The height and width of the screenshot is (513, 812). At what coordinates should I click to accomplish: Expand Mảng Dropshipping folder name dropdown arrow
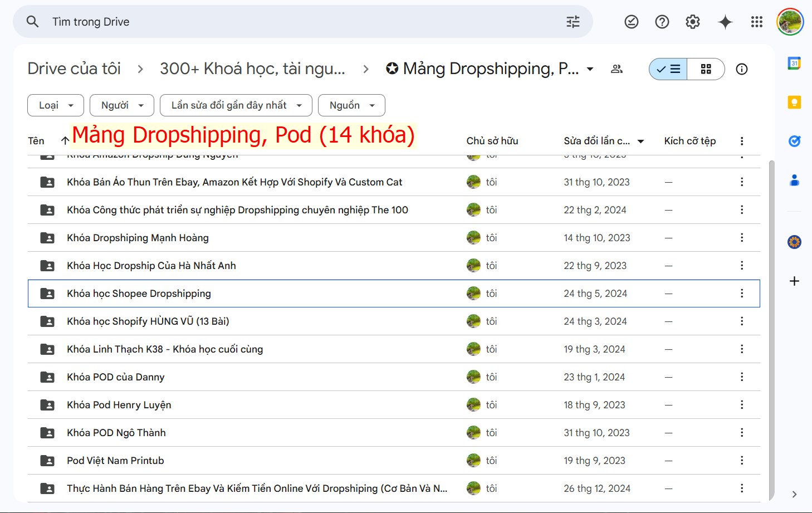pos(590,69)
